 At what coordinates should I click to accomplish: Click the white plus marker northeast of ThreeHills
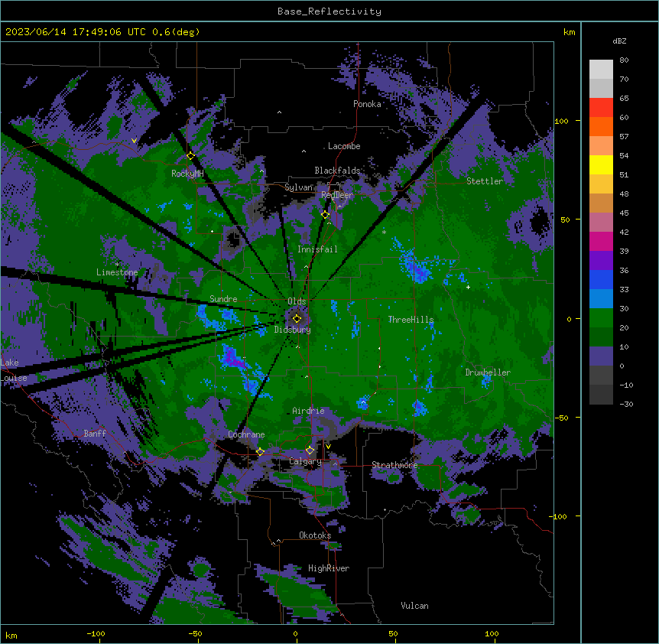[x=468, y=287]
